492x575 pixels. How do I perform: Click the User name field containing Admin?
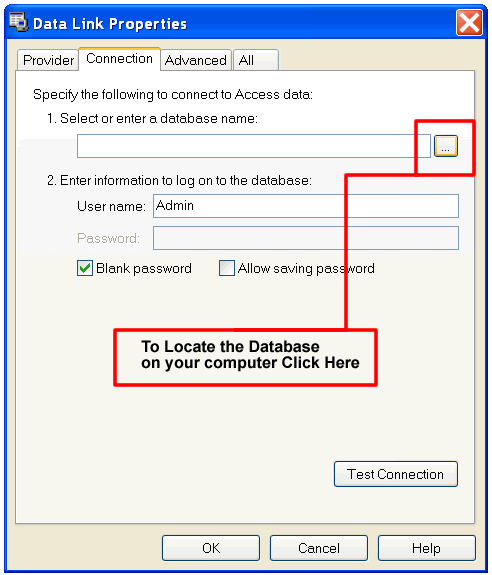click(306, 206)
